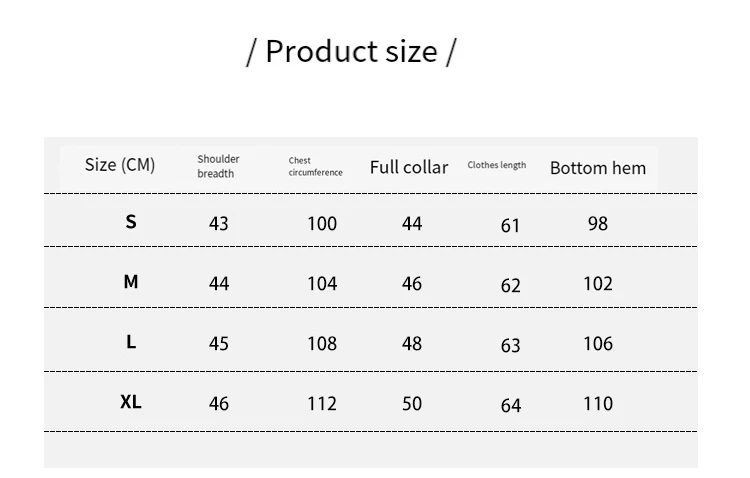Screen dimensions: 750x478
Task: Click the Chest circumference column header
Action: tap(315, 166)
